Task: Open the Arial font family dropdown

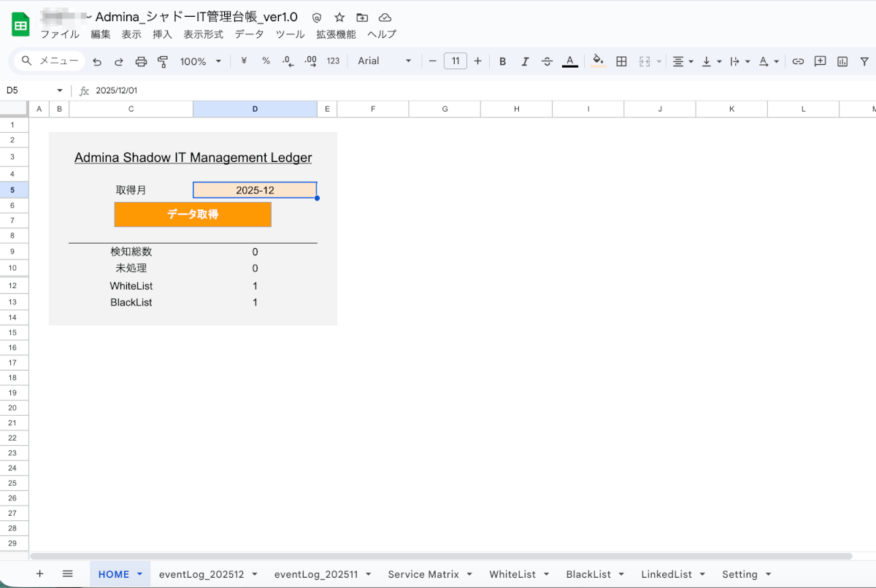Action: point(384,61)
